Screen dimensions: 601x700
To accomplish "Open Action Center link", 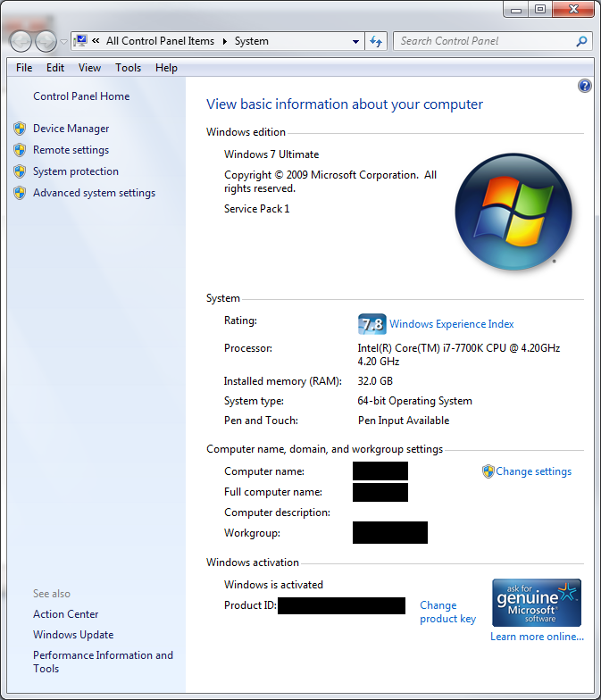I will pos(66,614).
